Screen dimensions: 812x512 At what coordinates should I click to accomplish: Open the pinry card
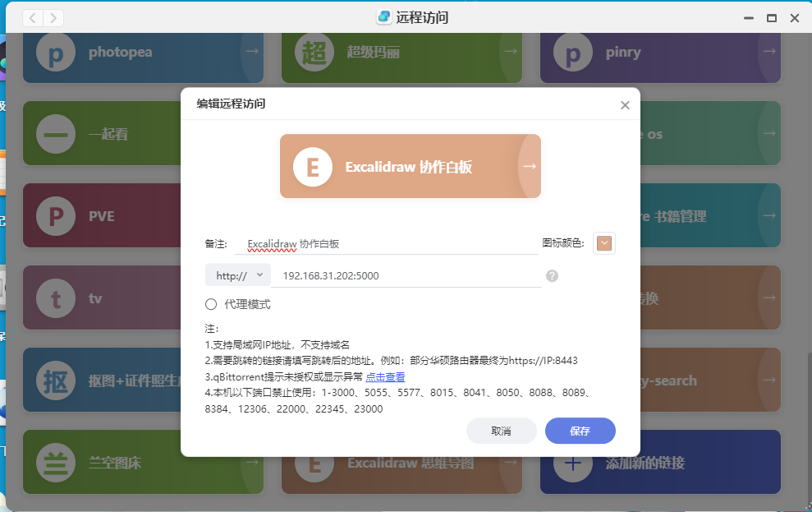[660, 58]
